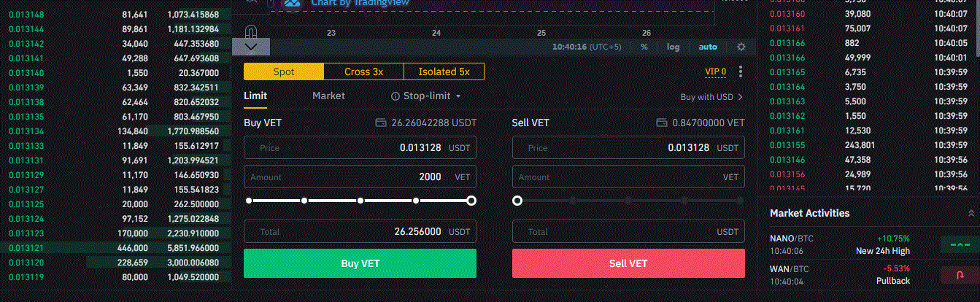The height and width of the screenshot is (302, 980).
Task: Collapse chart drawing toolbar with down chevron
Action: coord(250,47)
